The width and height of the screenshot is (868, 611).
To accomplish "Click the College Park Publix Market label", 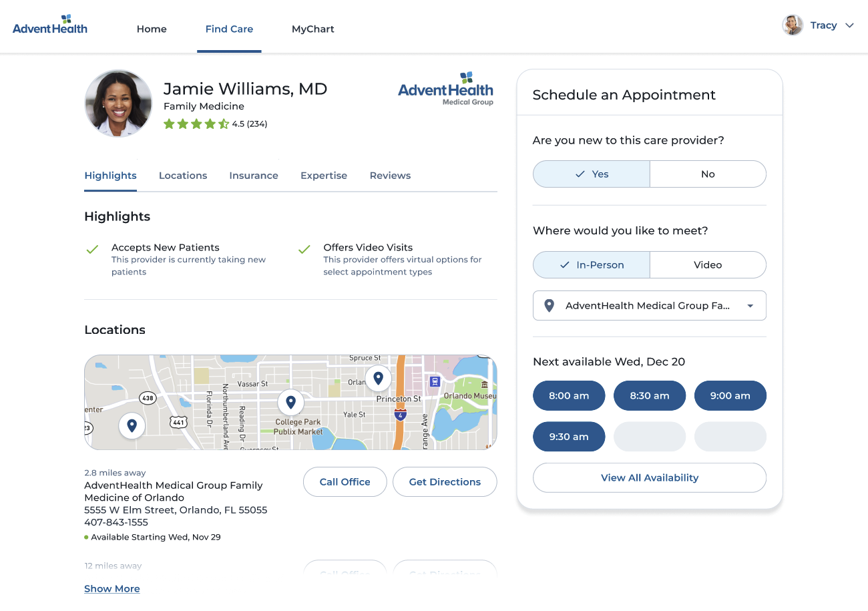I will [298, 427].
